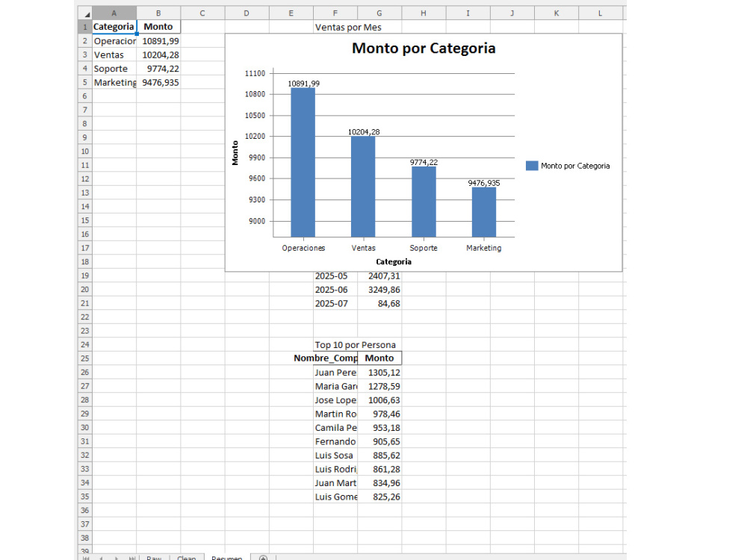Select row 1 header
The image size is (747, 560).
[x=85, y=27]
